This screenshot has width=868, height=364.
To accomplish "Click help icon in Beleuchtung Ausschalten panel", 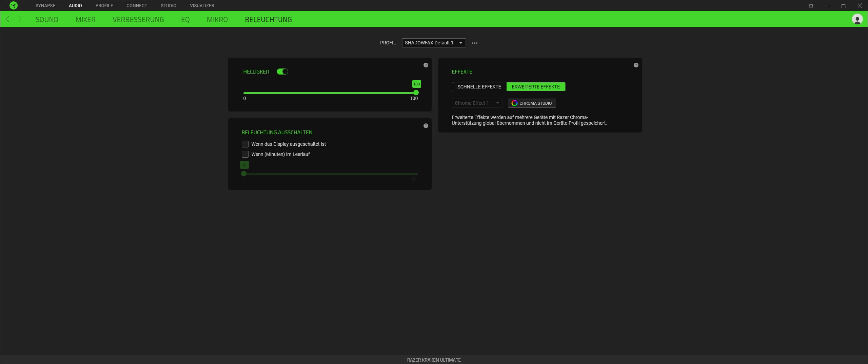I will pos(426,126).
